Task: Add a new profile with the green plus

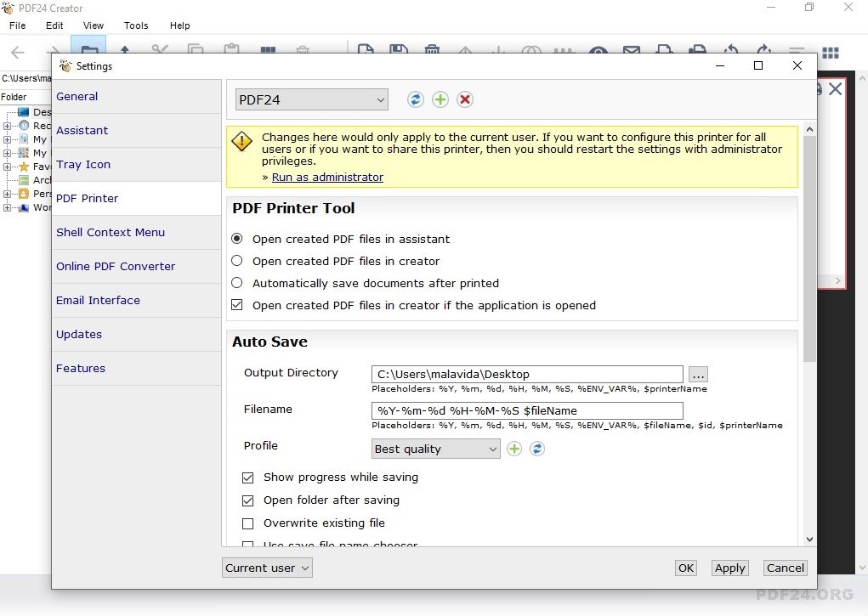Action: [x=514, y=449]
